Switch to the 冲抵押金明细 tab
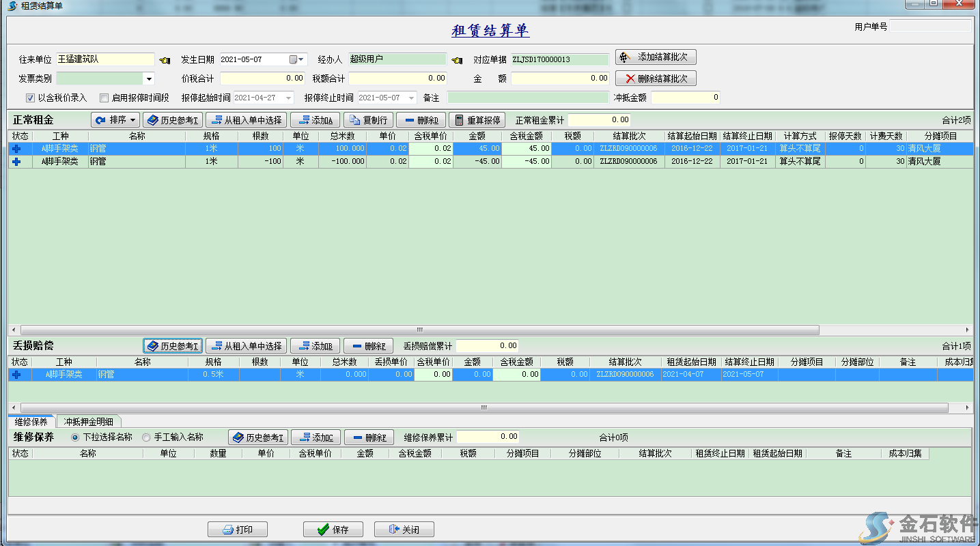 (89, 422)
